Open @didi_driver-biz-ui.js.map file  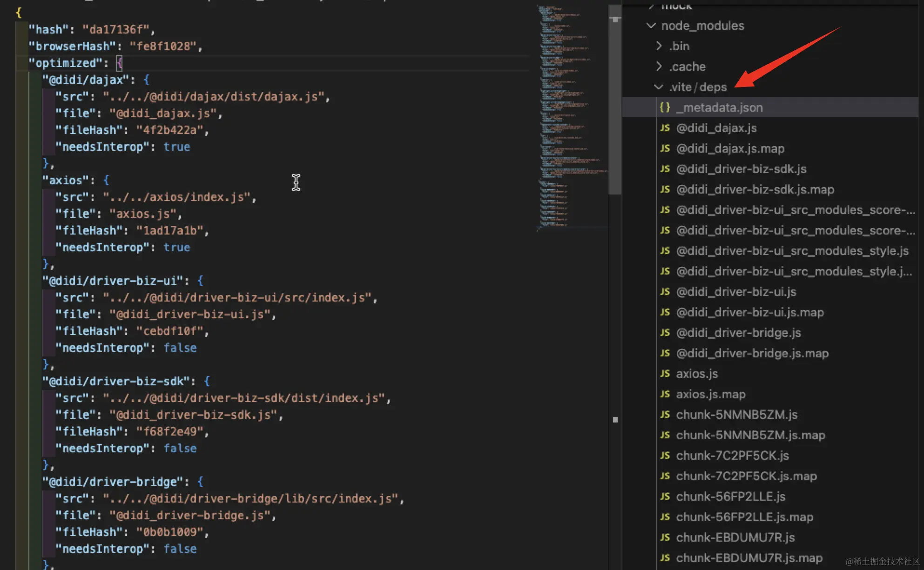pos(750,312)
